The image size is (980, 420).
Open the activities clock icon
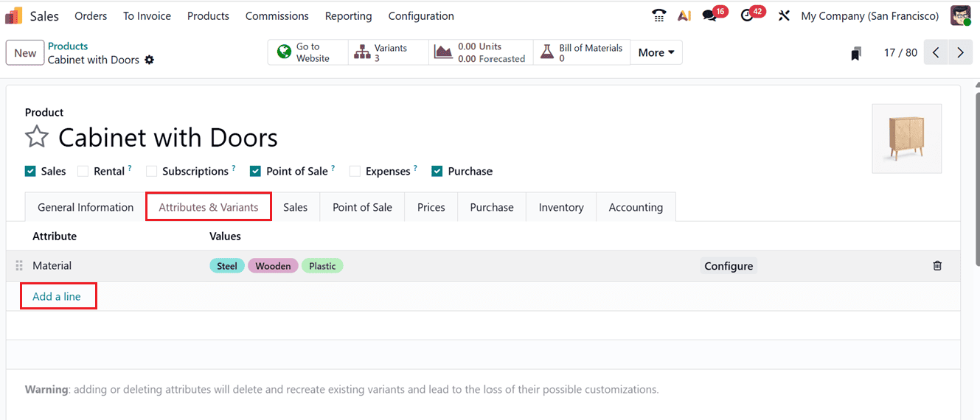pyautogui.click(x=747, y=15)
